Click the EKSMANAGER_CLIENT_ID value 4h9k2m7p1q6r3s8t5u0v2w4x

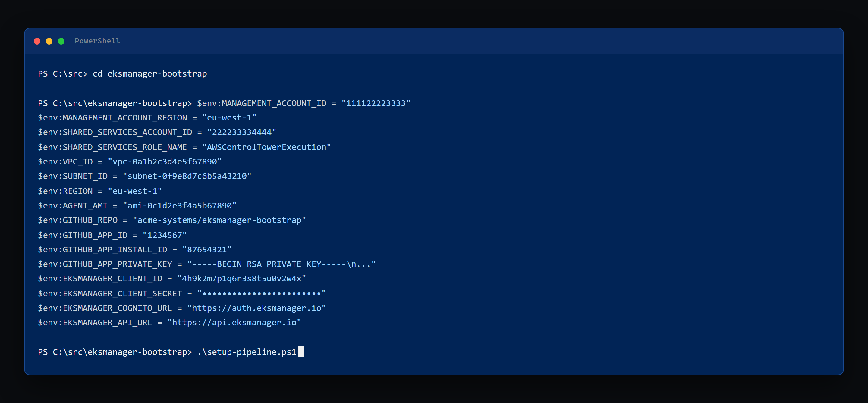[x=242, y=279]
